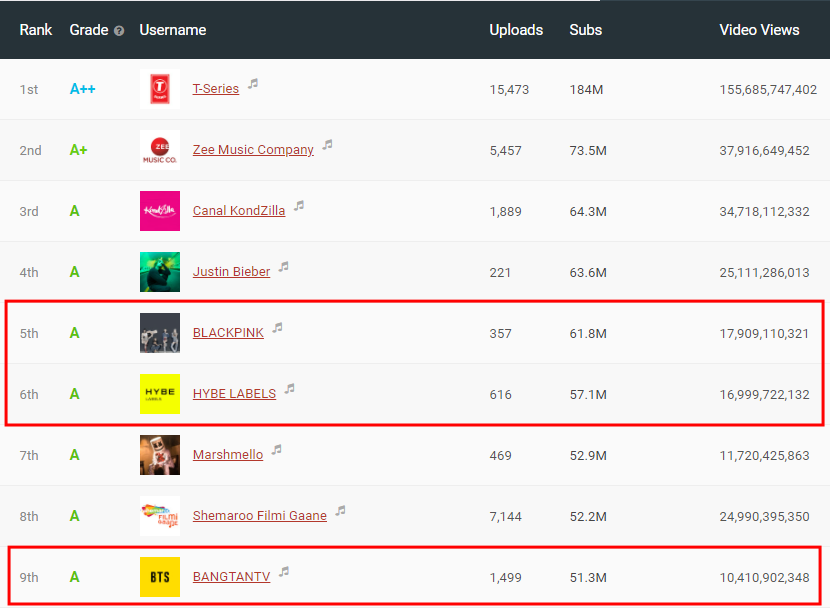This screenshot has width=830, height=608.
Task: Sort by the Subs column header
Action: [x=585, y=30]
